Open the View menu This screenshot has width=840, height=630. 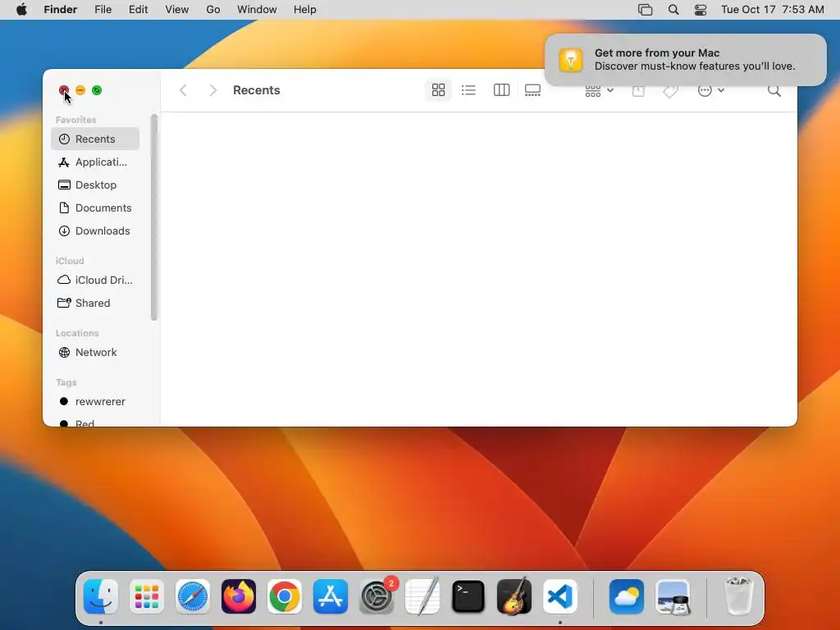point(177,10)
